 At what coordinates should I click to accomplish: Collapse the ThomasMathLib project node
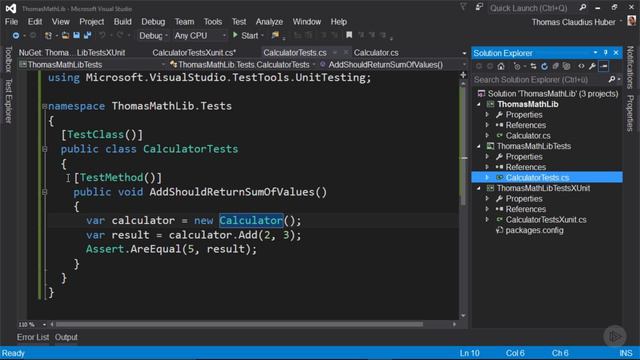click(479, 104)
